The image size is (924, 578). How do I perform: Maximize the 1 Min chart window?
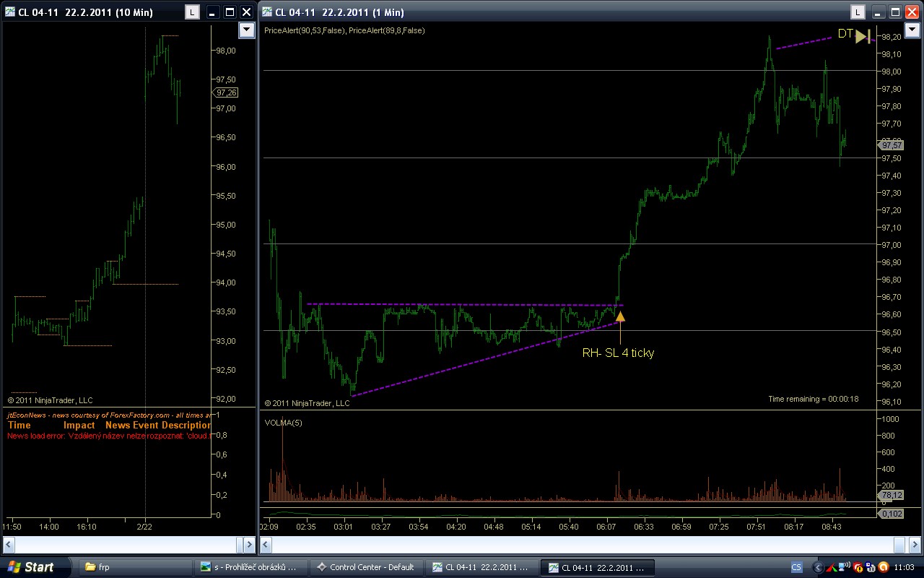point(895,12)
